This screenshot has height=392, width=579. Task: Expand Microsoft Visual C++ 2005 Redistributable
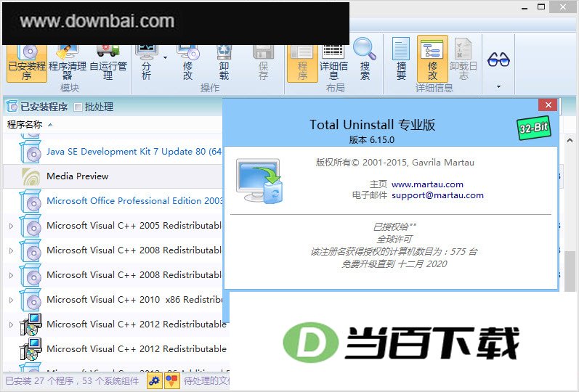point(11,226)
